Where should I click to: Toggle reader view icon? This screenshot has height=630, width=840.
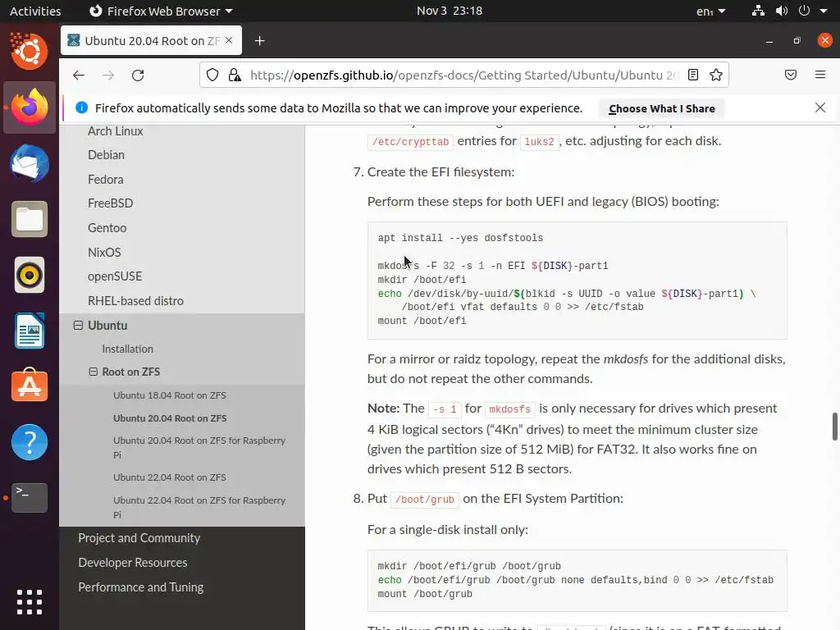[693, 75]
